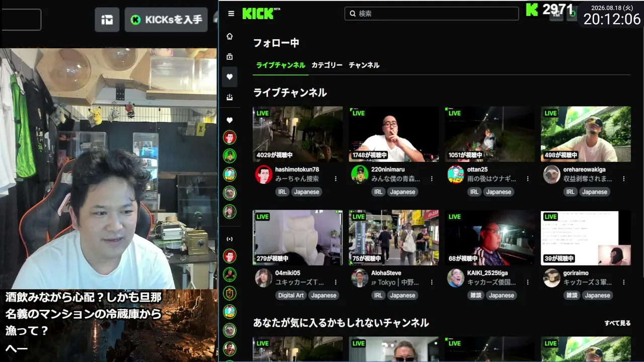Click the IRL tag under AlohaSteve
Viewport: 644px width, 362px height.
[378, 295]
